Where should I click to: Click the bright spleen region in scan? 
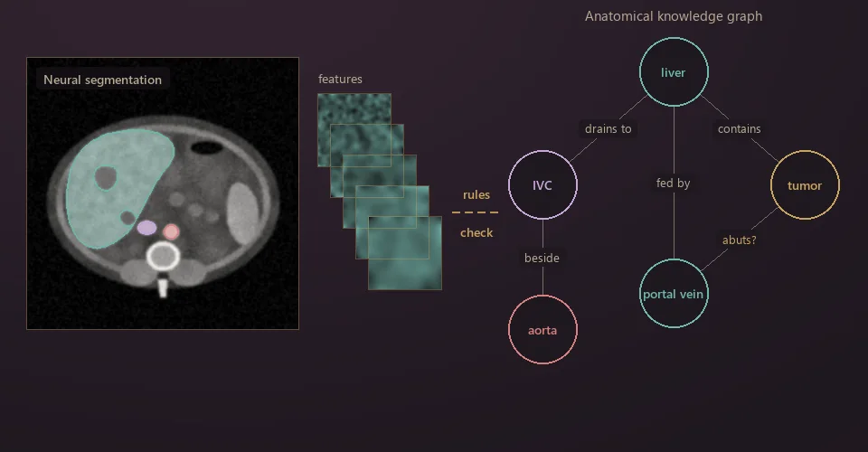click(x=243, y=213)
